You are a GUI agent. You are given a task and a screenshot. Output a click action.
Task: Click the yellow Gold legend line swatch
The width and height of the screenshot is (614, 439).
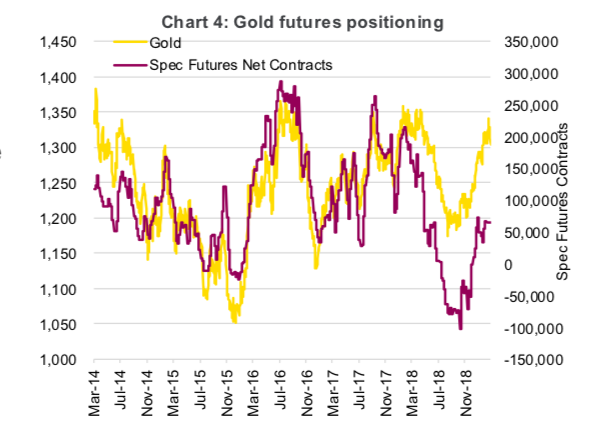[131, 42]
